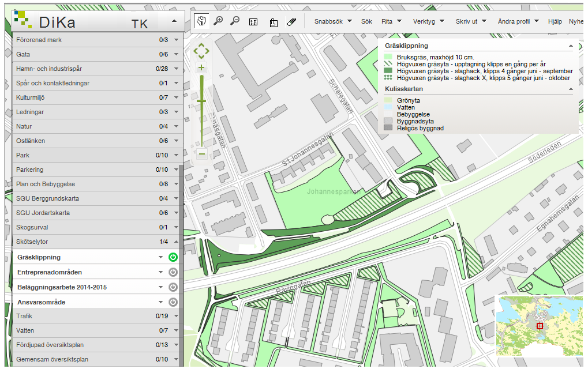This screenshot has width=588, height=369.
Task: Expand the Fördjupad översiktsplan group
Action: tap(176, 345)
